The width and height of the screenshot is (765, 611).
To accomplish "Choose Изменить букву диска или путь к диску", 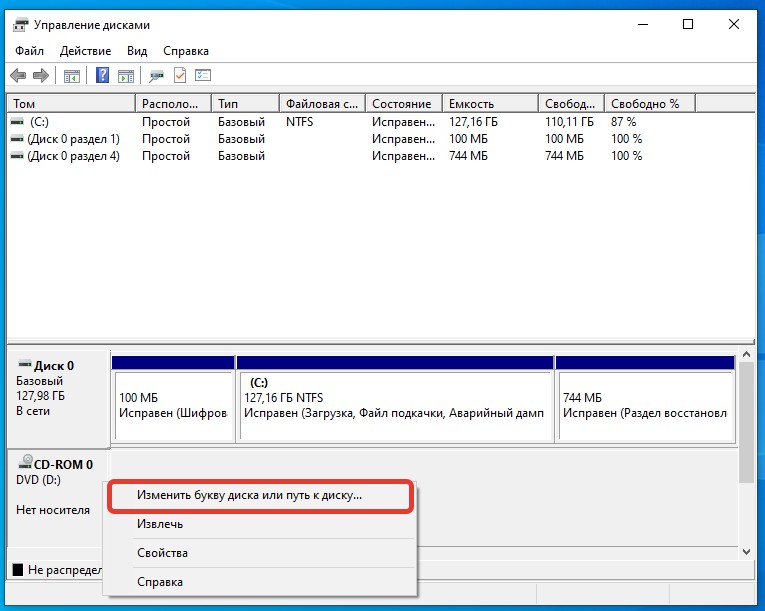I will click(x=261, y=496).
